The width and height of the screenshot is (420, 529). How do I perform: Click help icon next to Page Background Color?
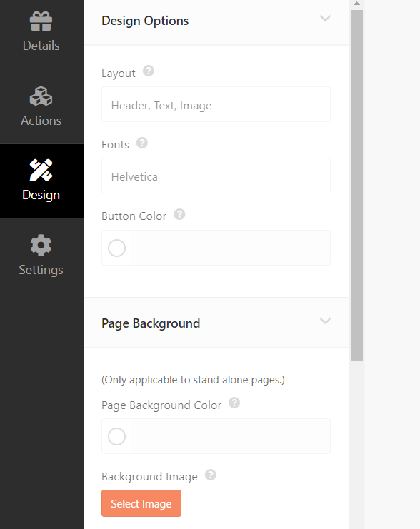pyautogui.click(x=234, y=403)
